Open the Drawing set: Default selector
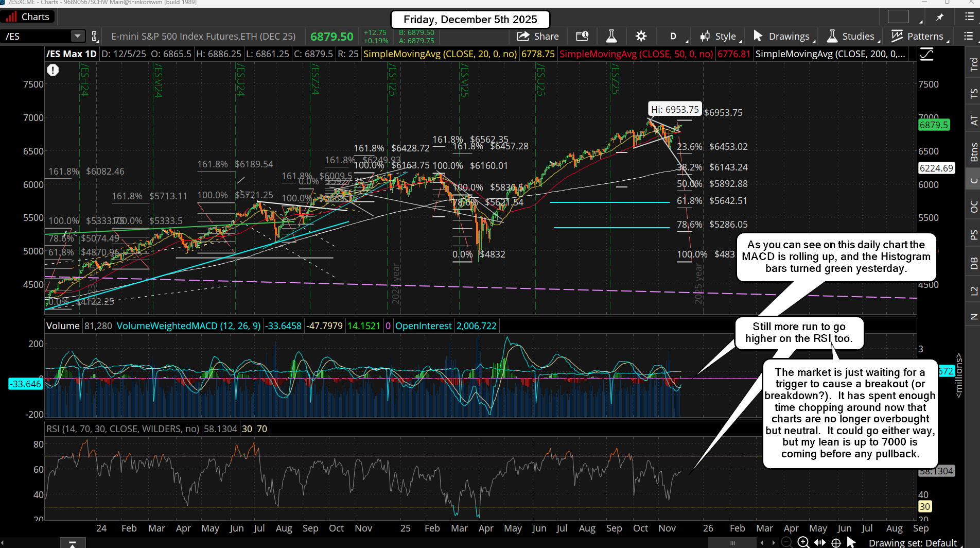Screen dimensions: 980x548 (912, 542)
